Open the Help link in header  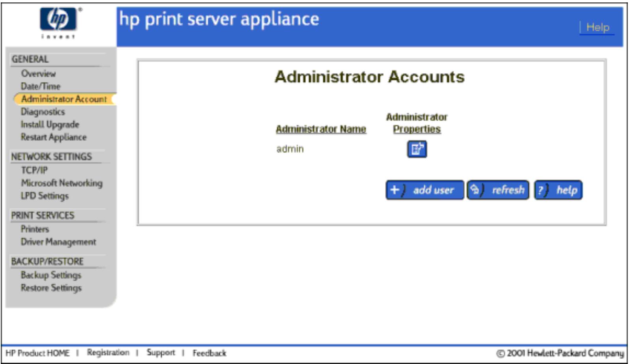[597, 28]
